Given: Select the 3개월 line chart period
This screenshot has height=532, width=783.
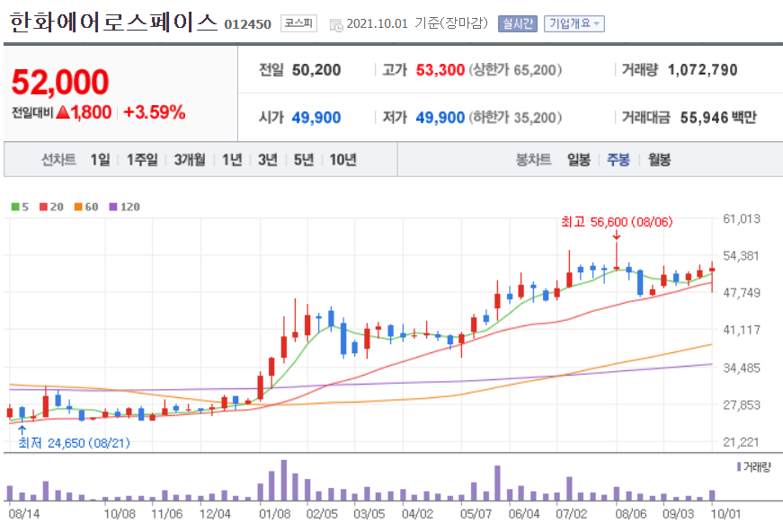Looking at the screenshot, I should (x=190, y=160).
